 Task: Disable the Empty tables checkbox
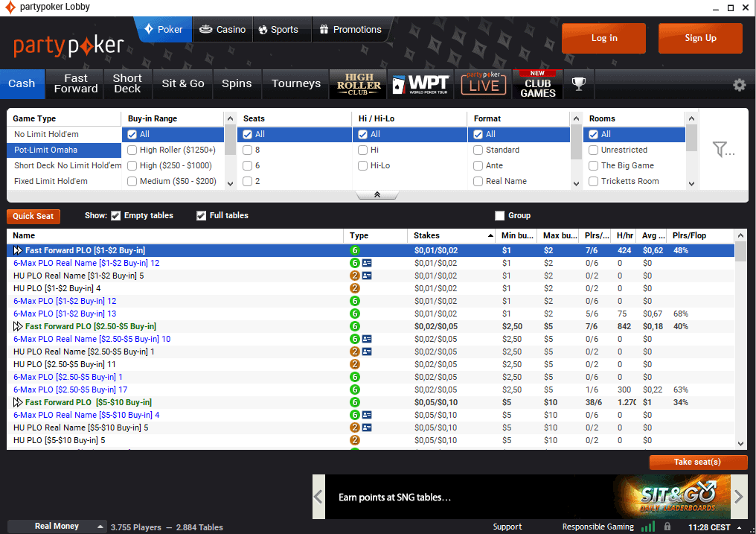click(x=115, y=216)
